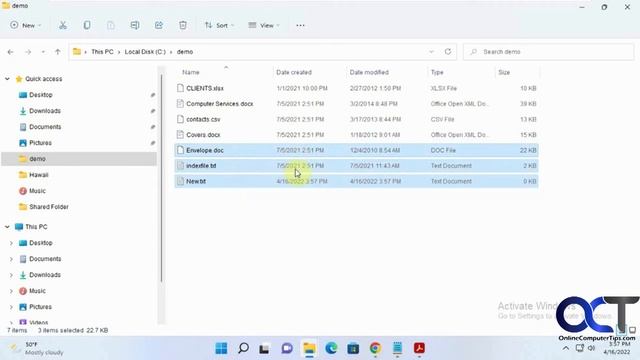Cut the selected files

point(63,25)
